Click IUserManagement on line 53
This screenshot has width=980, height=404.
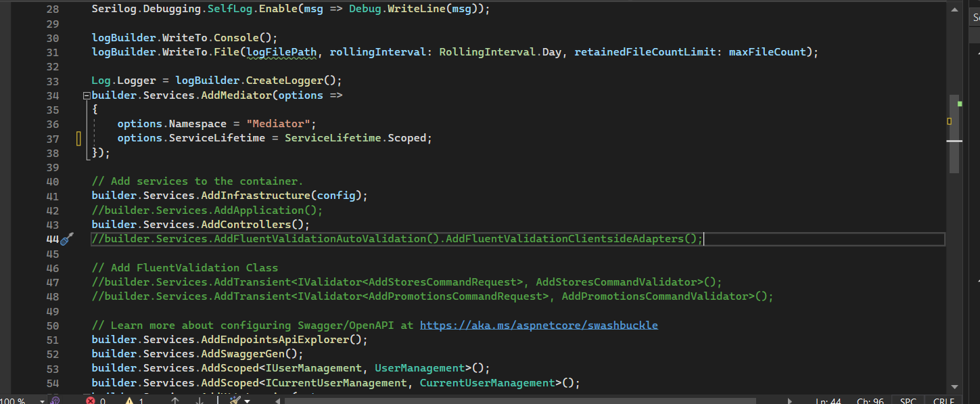tap(313, 368)
